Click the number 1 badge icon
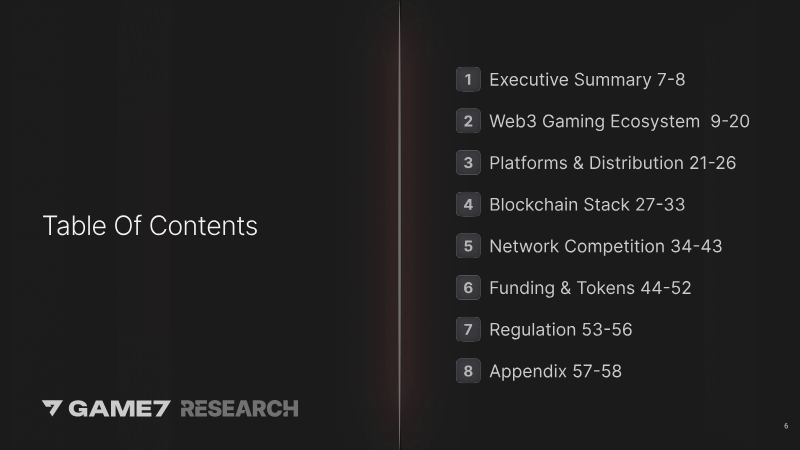 coord(468,80)
